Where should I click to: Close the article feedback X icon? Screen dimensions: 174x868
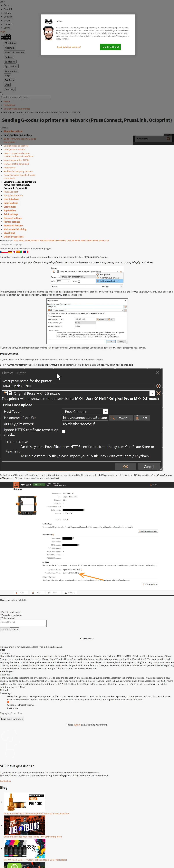click(x=1, y=600)
